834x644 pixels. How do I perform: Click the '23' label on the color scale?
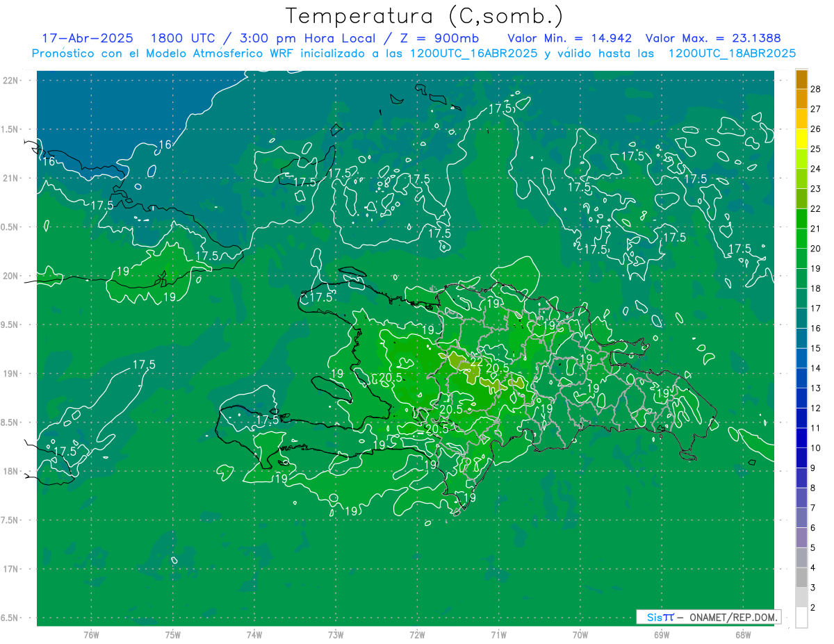pyautogui.click(x=815, y=188)
